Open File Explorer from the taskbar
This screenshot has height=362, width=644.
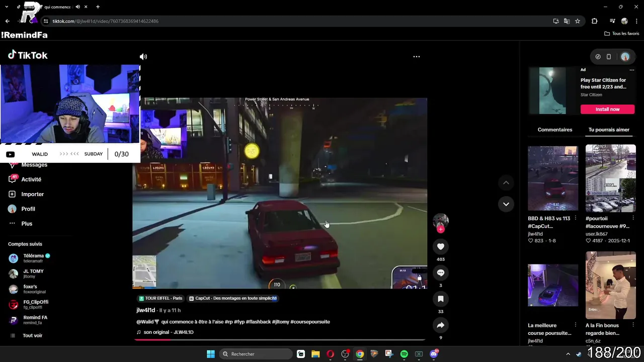tap(315, 354)
